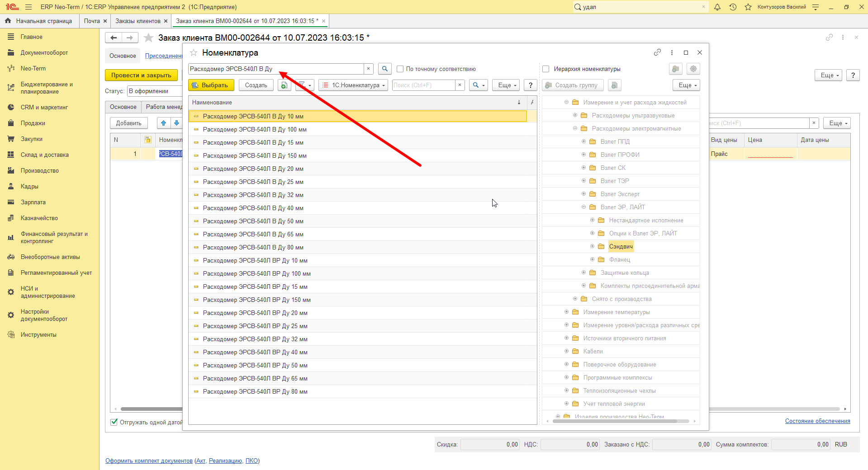Open Начальная страница tab
The height and width of the screenshot is (470, 868).
[39, 21]
